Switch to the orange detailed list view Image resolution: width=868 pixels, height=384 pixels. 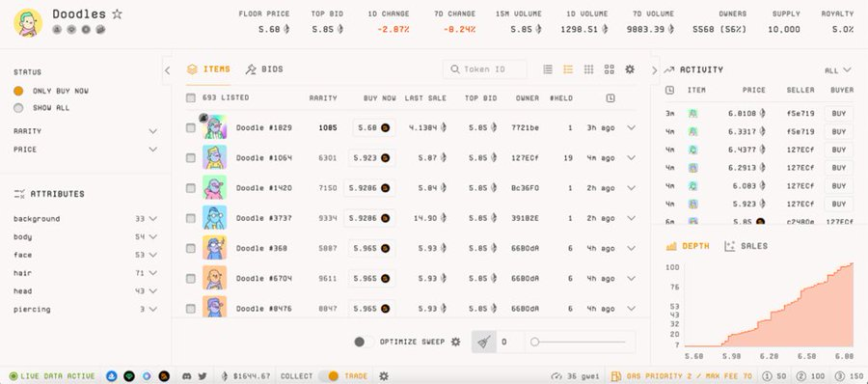[x=568, y=69]
